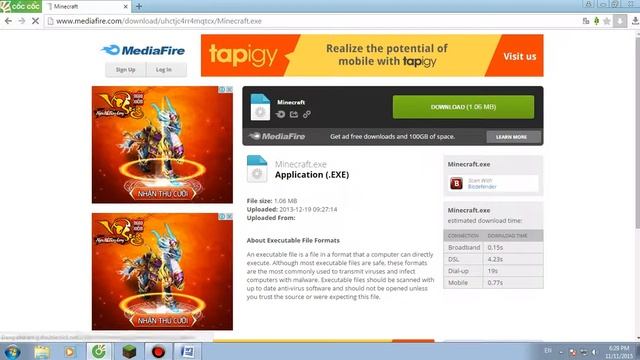Viewport: 640px width, 360px height.
Task: Click the MediaFire logo at top
Action: [x=143, y=50]
